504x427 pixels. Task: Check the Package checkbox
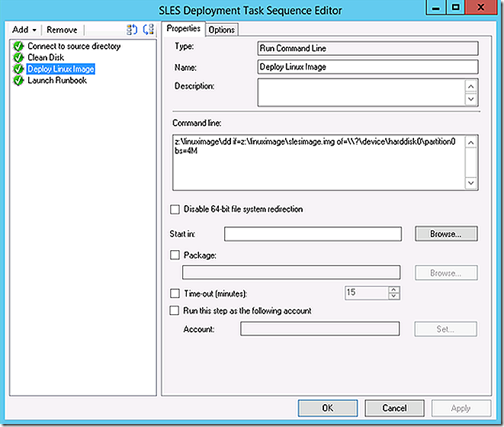pos(175,255)
